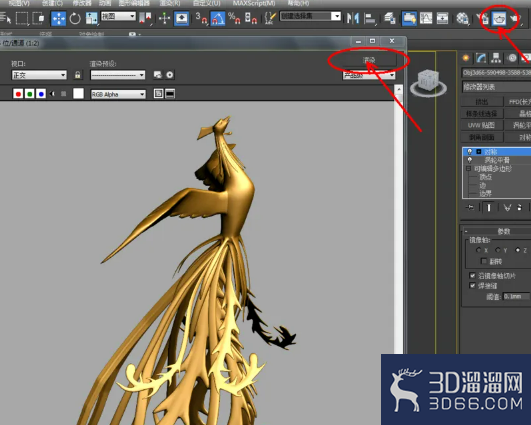Open the viewport selection dropdown

click(x=39, y=75)
